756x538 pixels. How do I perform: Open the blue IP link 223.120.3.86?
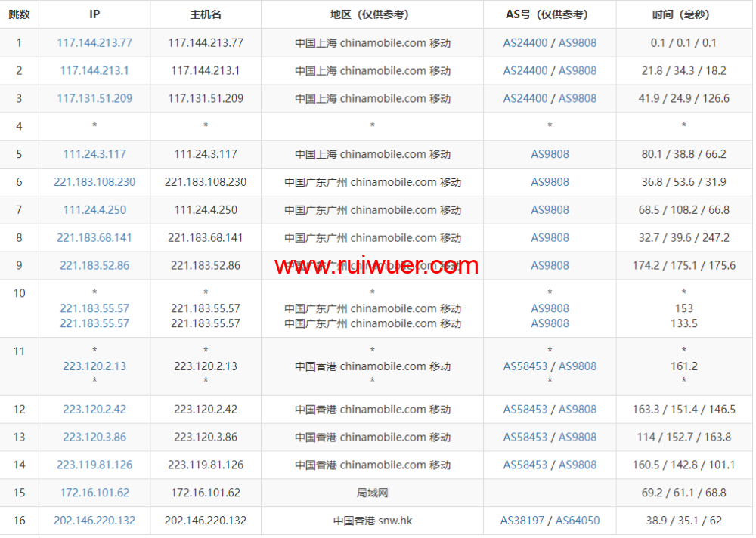click(x=94, y=438)
